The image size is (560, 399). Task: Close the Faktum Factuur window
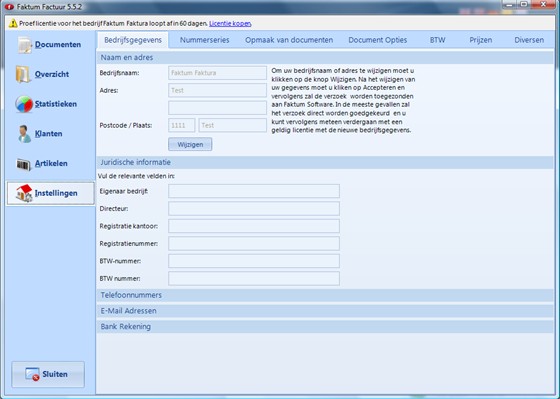pos(544,5)
